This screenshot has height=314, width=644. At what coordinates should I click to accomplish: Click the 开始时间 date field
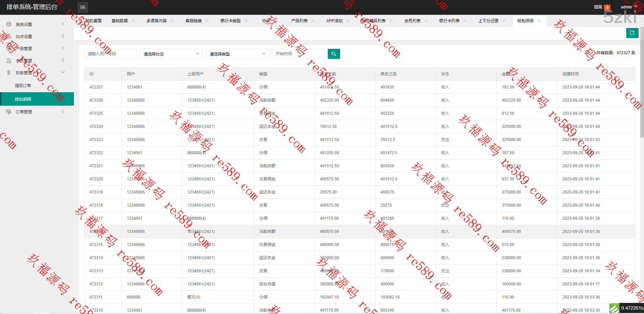pos(298,54)
